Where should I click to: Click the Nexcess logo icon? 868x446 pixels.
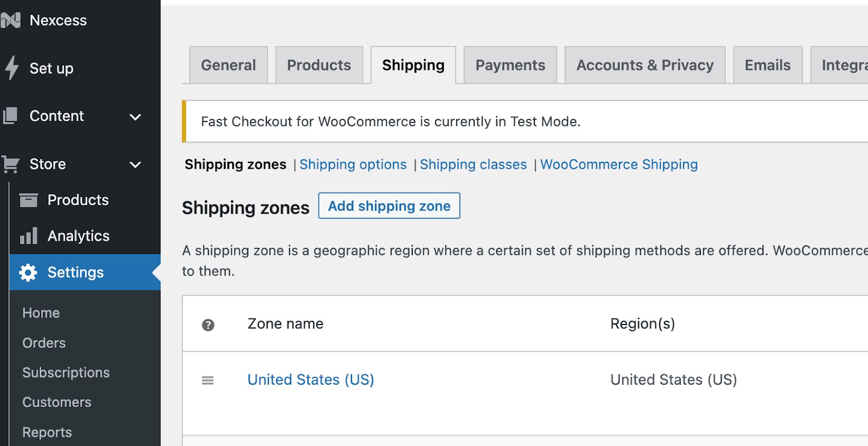[x=10, y=21]
